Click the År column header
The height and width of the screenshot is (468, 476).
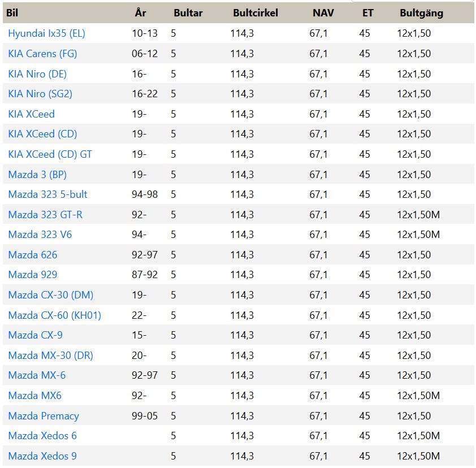tap(141, 12)
